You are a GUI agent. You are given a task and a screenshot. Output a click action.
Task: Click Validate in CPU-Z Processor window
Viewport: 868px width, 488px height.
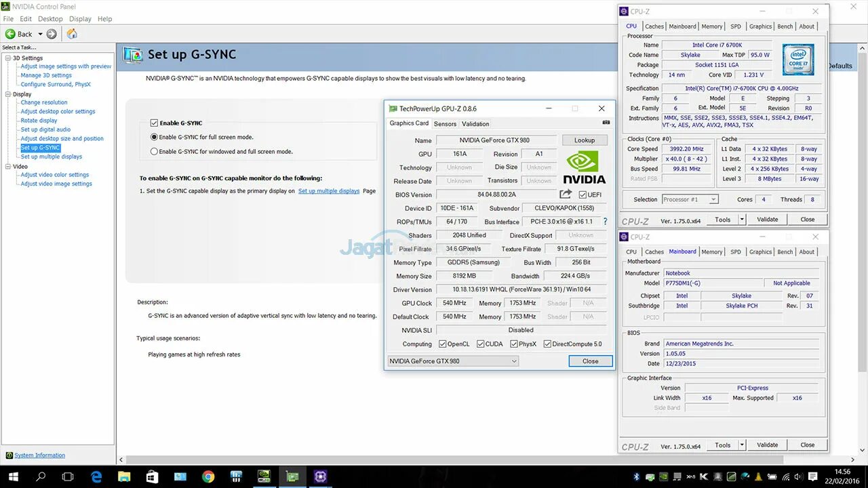point(768,220)
